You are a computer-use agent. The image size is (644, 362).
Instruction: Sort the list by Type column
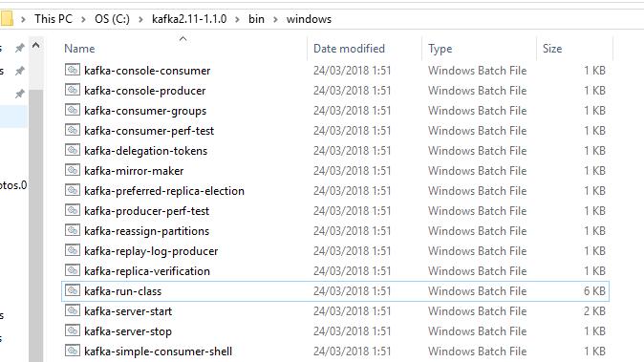tap(440, 49)
